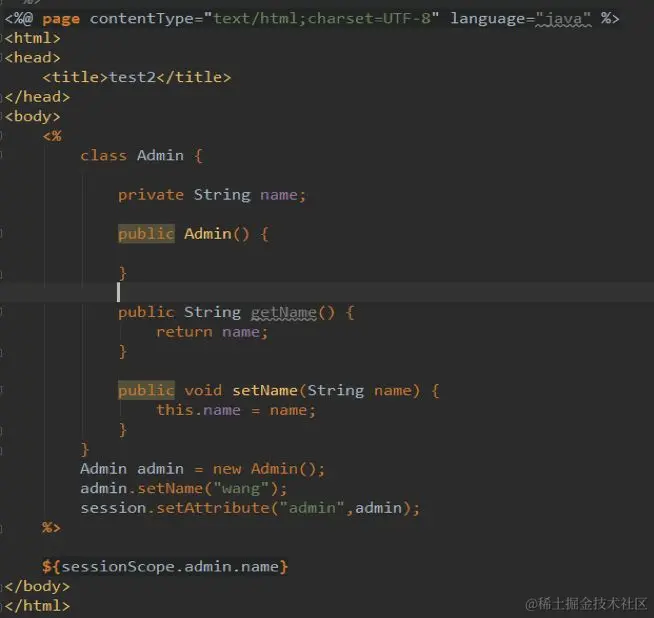Click the opening <head> tag
The width and height of the screenshot is (654, 618).
(x=33, y=58)
